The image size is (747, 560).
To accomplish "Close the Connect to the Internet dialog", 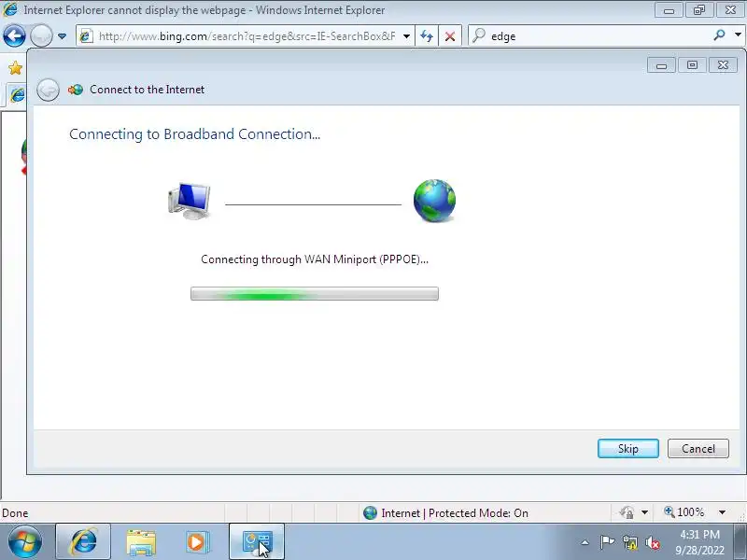I will pyautogui.click(x=723, y=64).
